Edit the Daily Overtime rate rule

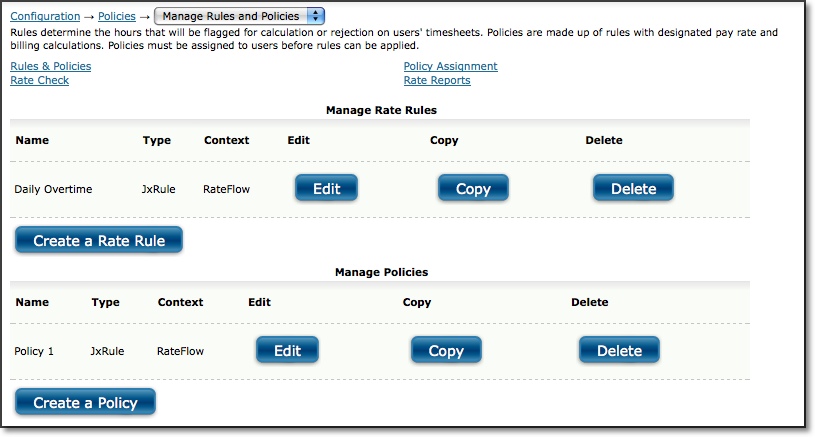coord(326,188)
